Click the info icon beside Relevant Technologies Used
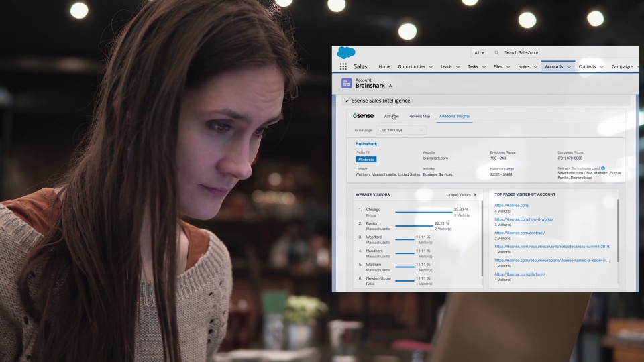Screen dimensions: 644x362 point(603,168)
